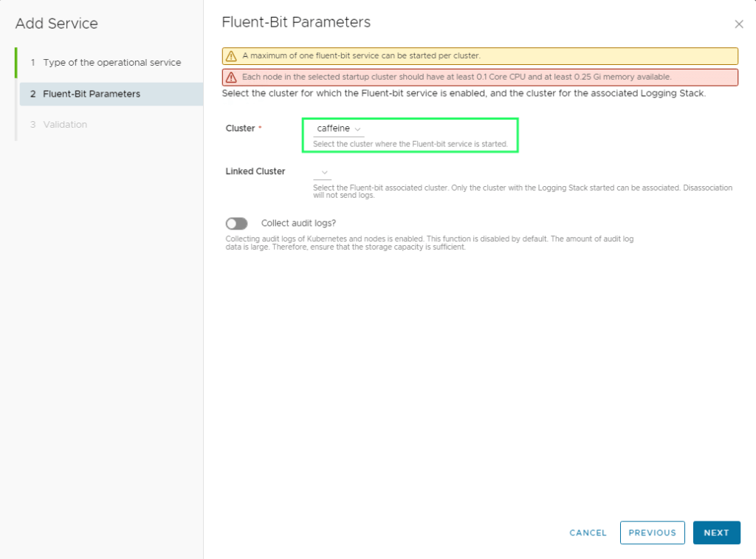Click hint Select the cluster where the Fluent-bit service is started
The width and height of the screenshot is (756, 559).
pyautogui.click(x=410, y=144)
